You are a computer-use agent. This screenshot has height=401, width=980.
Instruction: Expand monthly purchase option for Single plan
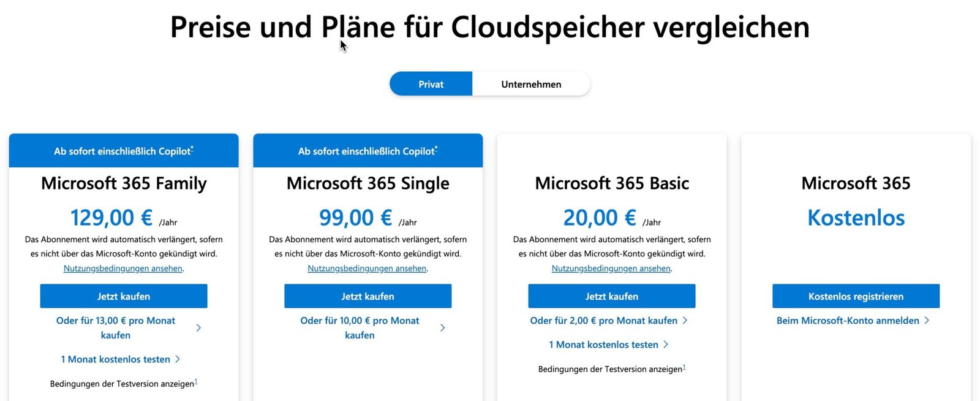coord(360,327)
